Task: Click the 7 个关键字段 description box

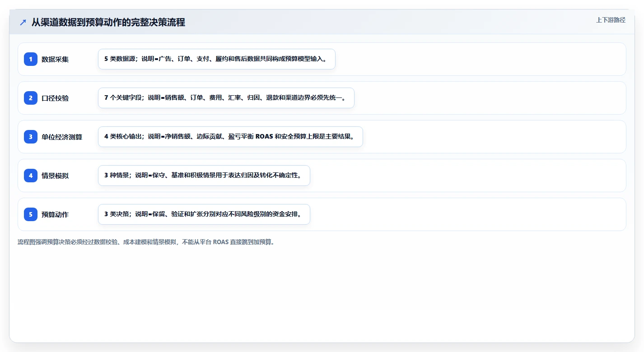Action: (x=226, y=98)
